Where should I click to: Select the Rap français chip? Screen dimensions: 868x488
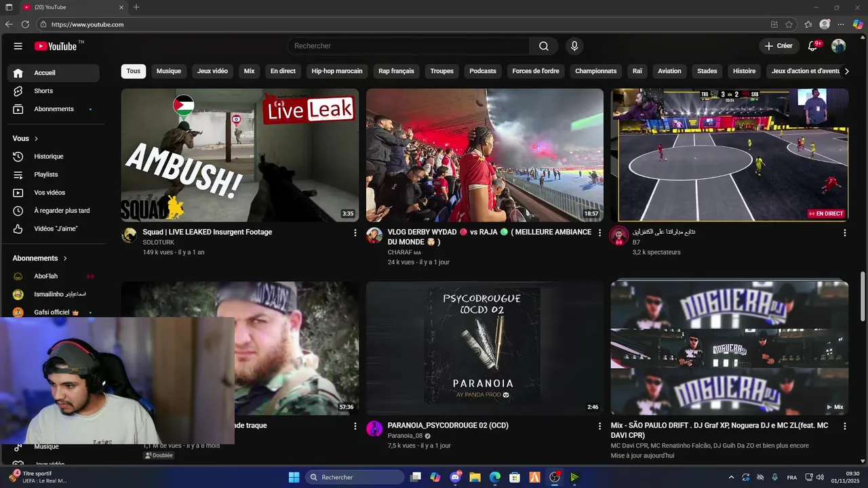pyautogui.click(x=396, y=71)
